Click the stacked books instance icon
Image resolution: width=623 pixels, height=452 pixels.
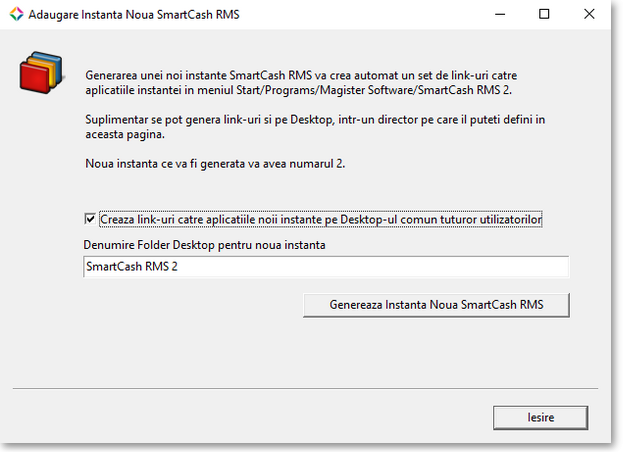point(41,72)
